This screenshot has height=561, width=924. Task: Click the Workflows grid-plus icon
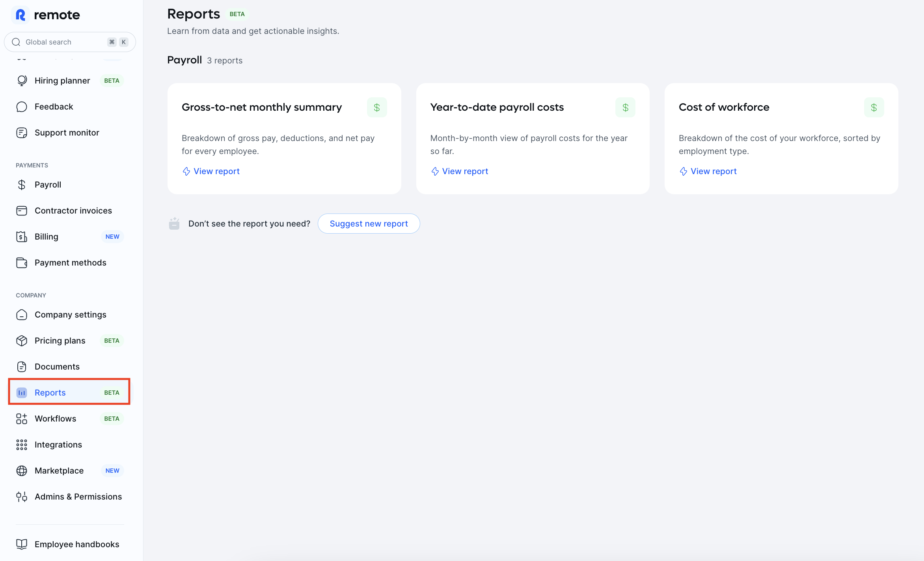point(22,419)
